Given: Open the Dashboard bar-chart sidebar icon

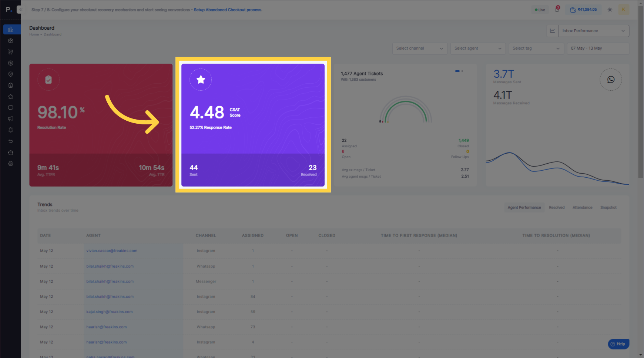Looking at the screenshot, I should click(x=10, y=30).
